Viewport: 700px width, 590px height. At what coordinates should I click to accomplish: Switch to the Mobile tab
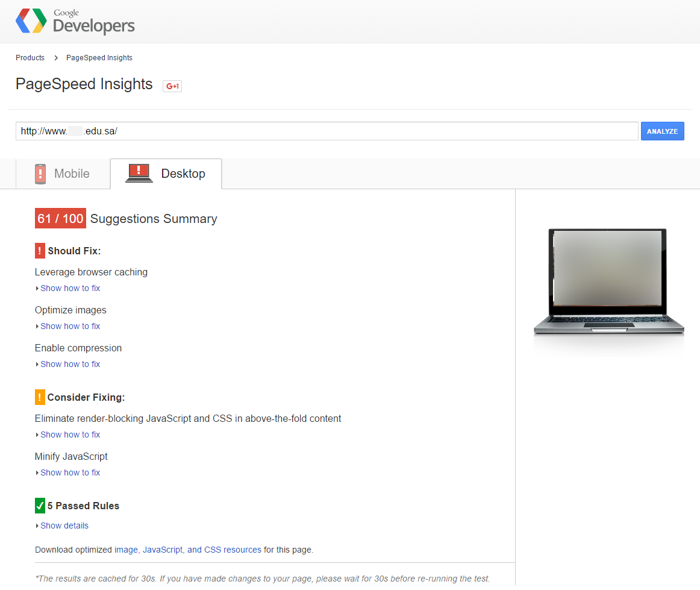(63, 174)
